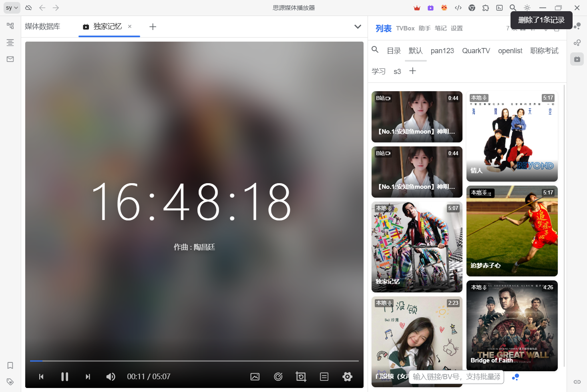The width and height of the screenshot is (587, 392).
Task: Click the crop/loop segment icon
Action: pos(301,377)
